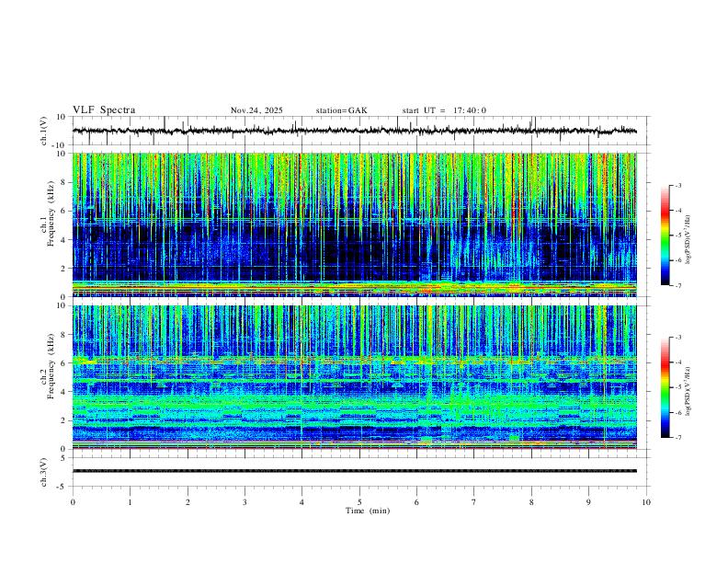Click the date "Nov.24, 2025" in header
728x563 pixels.
click(256, 110)
